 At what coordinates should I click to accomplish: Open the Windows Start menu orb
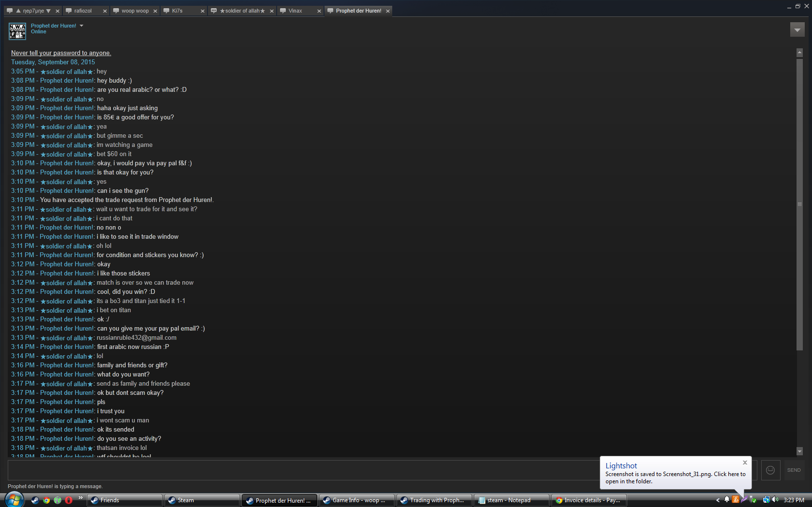(x=14, y=499)
